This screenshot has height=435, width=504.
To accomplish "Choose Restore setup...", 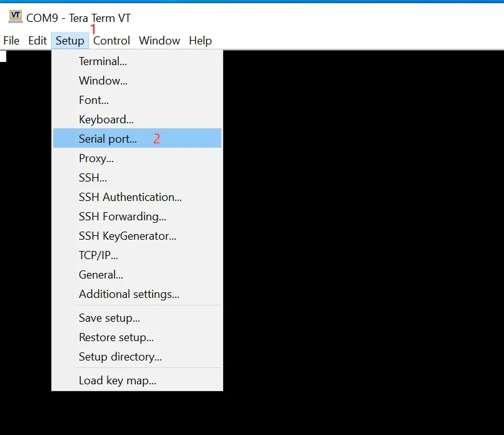I will click(137, 337).
